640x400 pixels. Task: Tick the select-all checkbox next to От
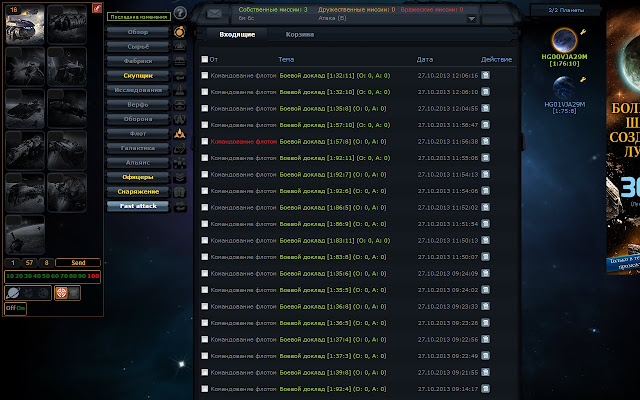pos(204,59)
